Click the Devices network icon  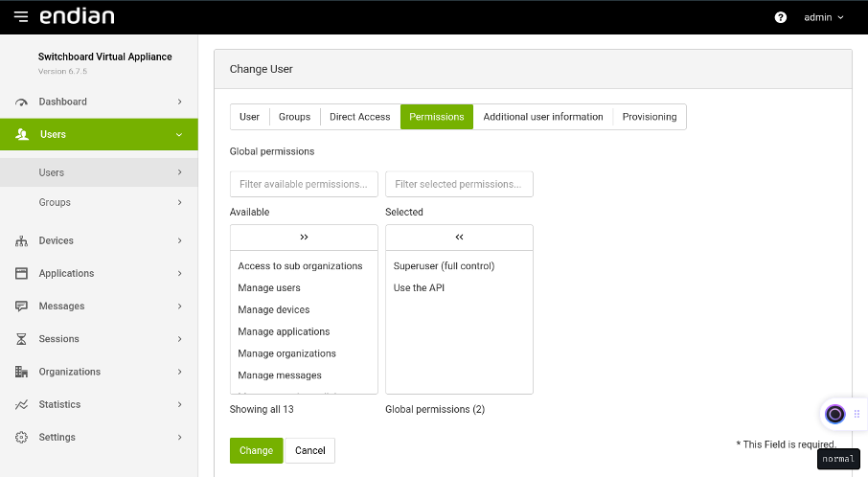tap(22, 241)
